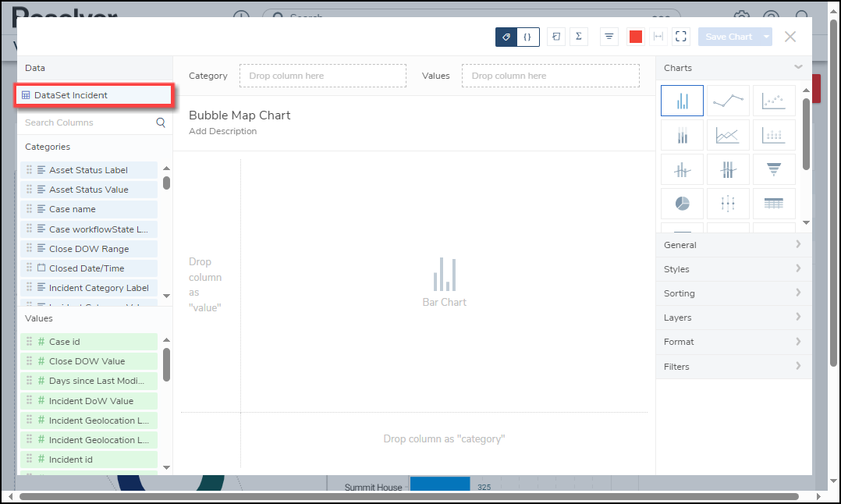Select the Close DOW Value column
The image size is (841, 504).
tap(89, 361)
